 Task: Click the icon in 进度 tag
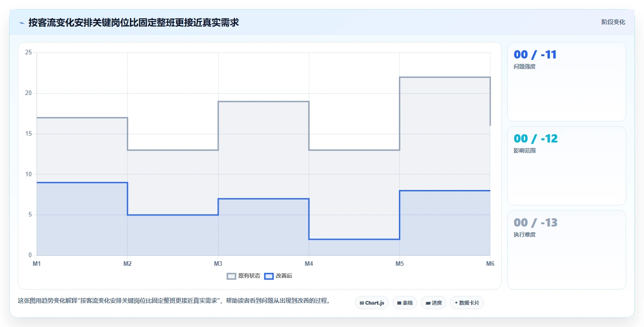(x=428, y=303)
